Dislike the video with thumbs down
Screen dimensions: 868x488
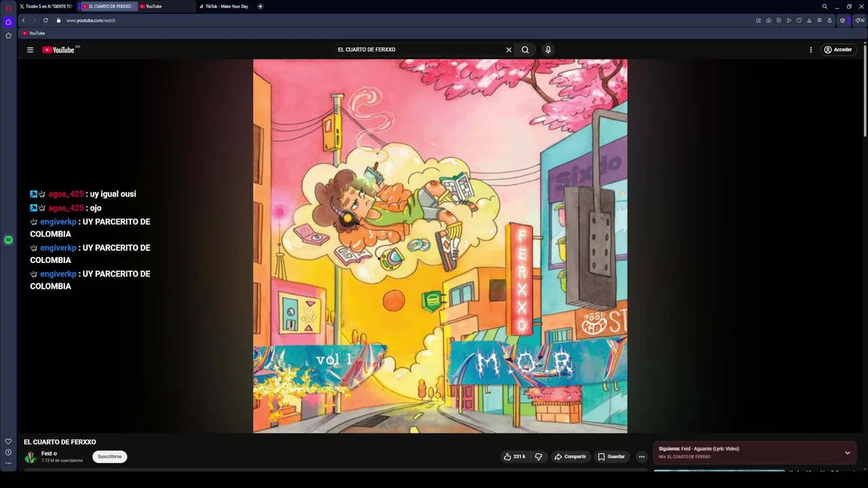click(538, 457)
